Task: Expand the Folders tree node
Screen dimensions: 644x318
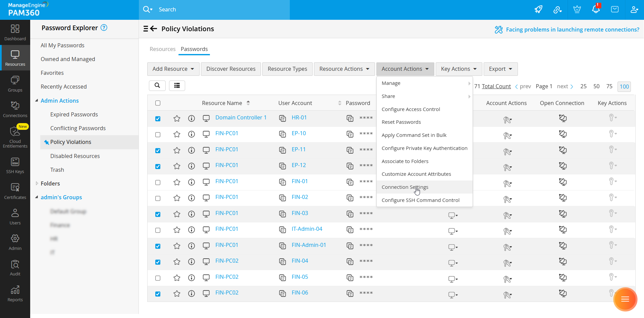Action: click(37, 183)
